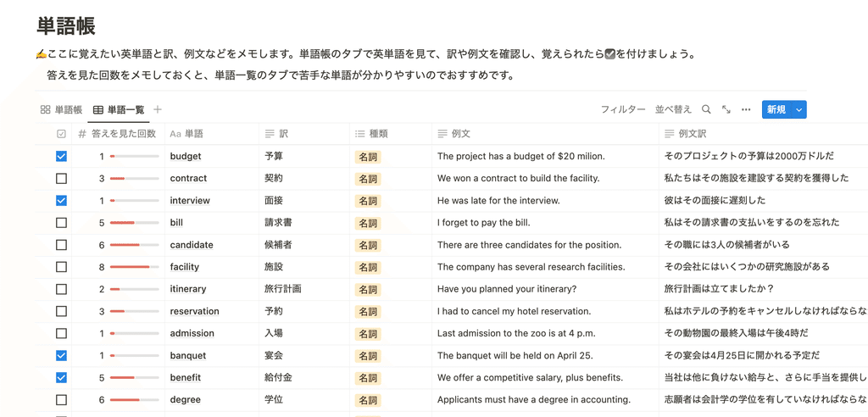The image size is (868, 417).
Task: Open dropdown arrow beside 新規 button
Action: tap(798, 109)
